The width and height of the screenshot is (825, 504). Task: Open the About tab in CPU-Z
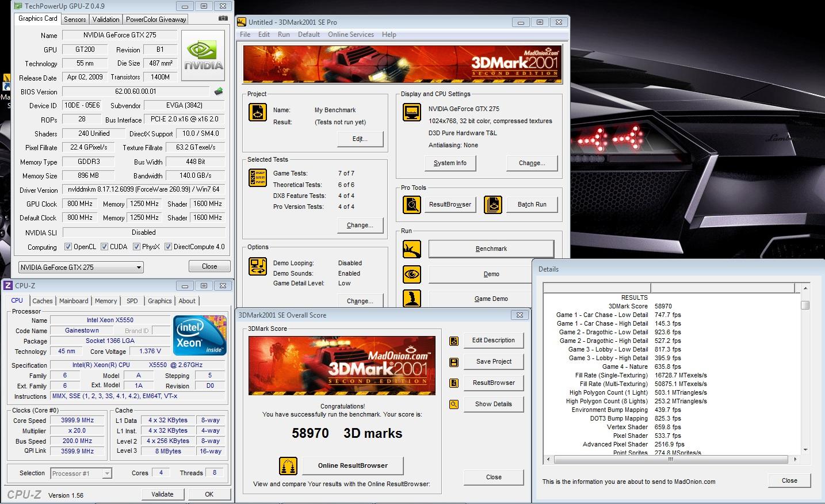point(187,301)
